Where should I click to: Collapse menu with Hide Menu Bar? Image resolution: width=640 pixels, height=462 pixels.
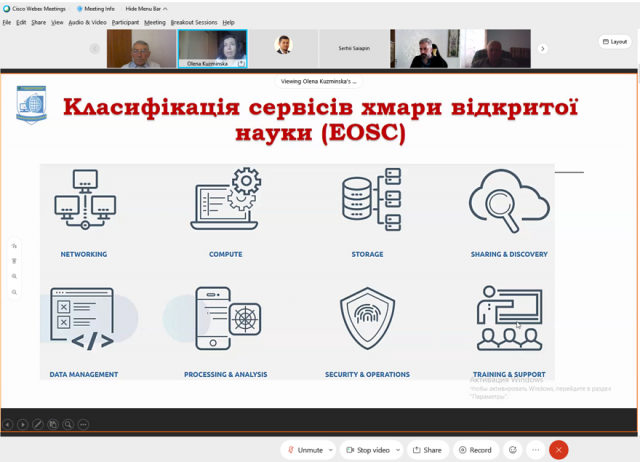146,9
